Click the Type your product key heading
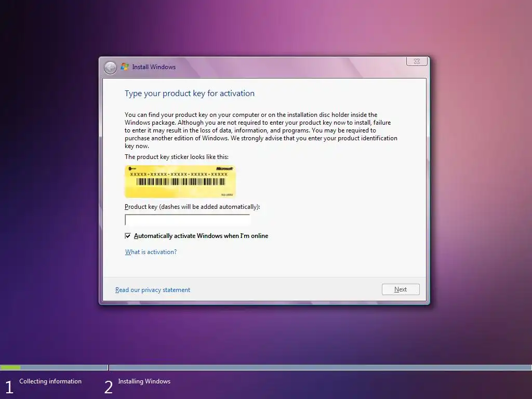 point(189,94)
